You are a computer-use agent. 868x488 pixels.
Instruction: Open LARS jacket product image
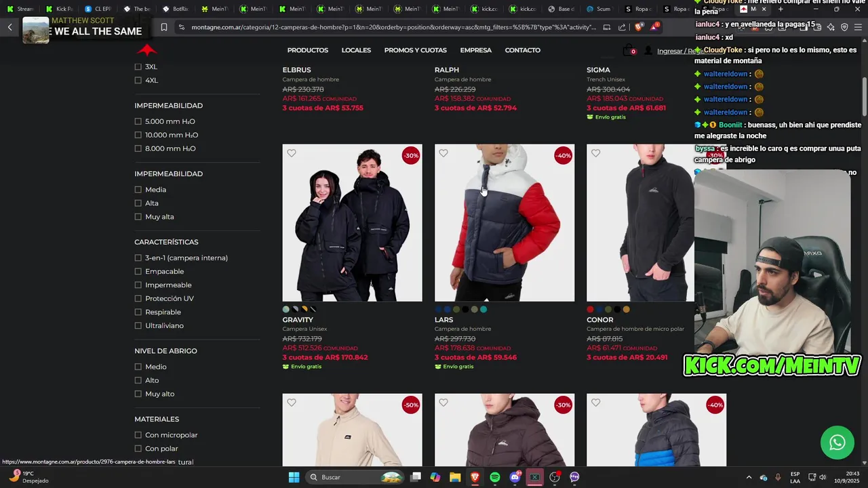[505, 222]
